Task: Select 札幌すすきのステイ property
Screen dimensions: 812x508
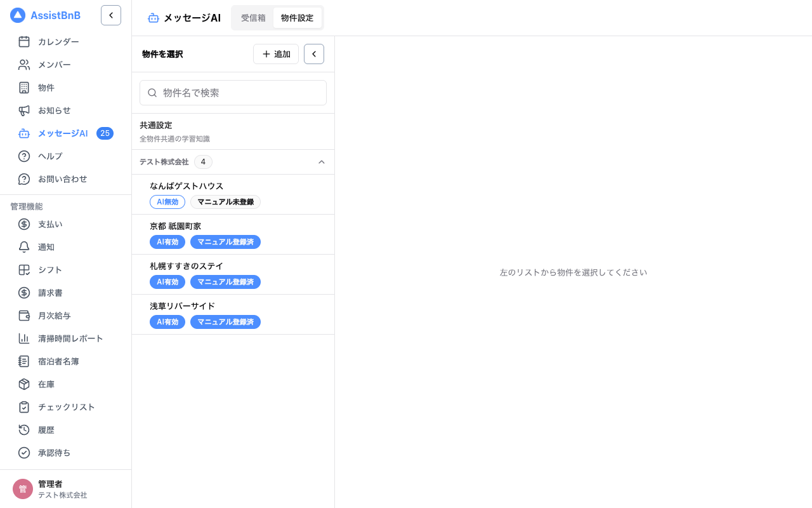Action: [233, 274]
